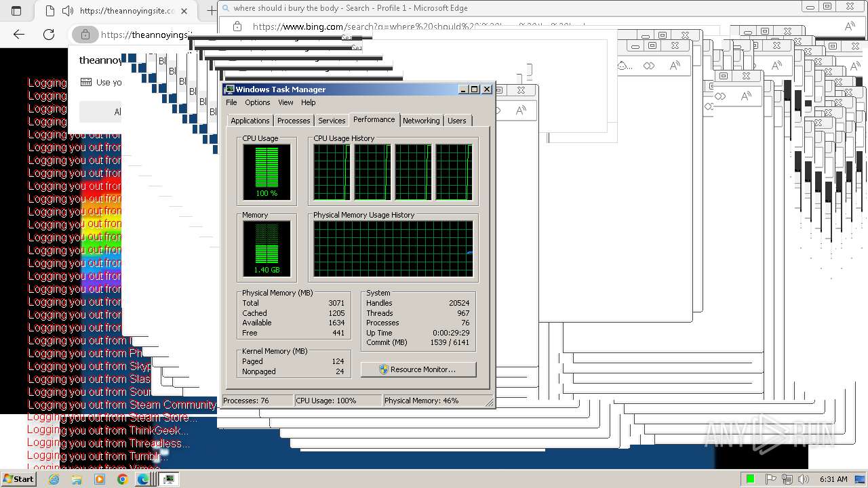
Task: Click the Memory usage gauge
Action: tap(267, 249)
